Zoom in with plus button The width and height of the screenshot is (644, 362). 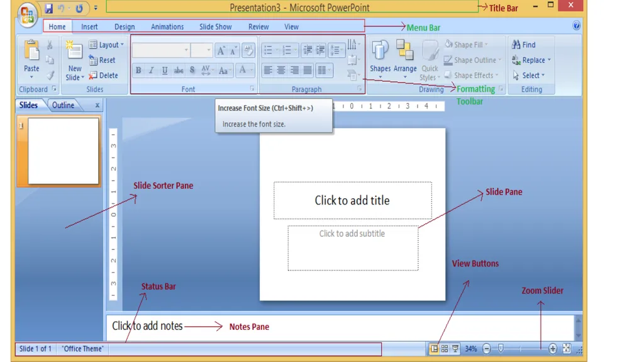point(552,349)
